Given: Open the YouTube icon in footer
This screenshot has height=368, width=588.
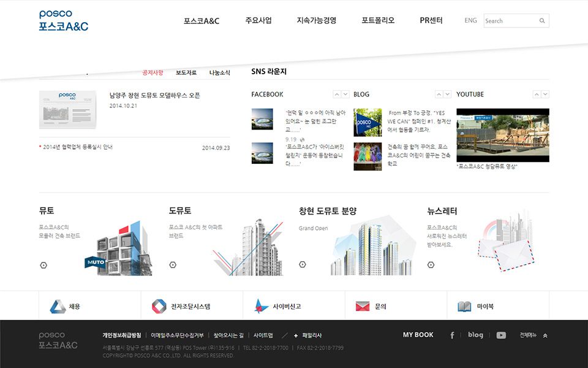Looking at the screenshot, I should point(501,335).
